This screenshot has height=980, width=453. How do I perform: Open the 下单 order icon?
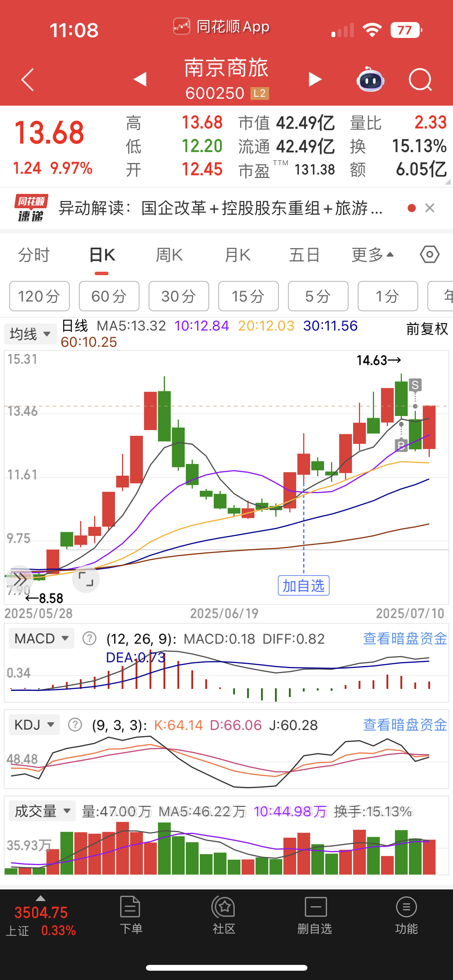click(x=130, y=915)
